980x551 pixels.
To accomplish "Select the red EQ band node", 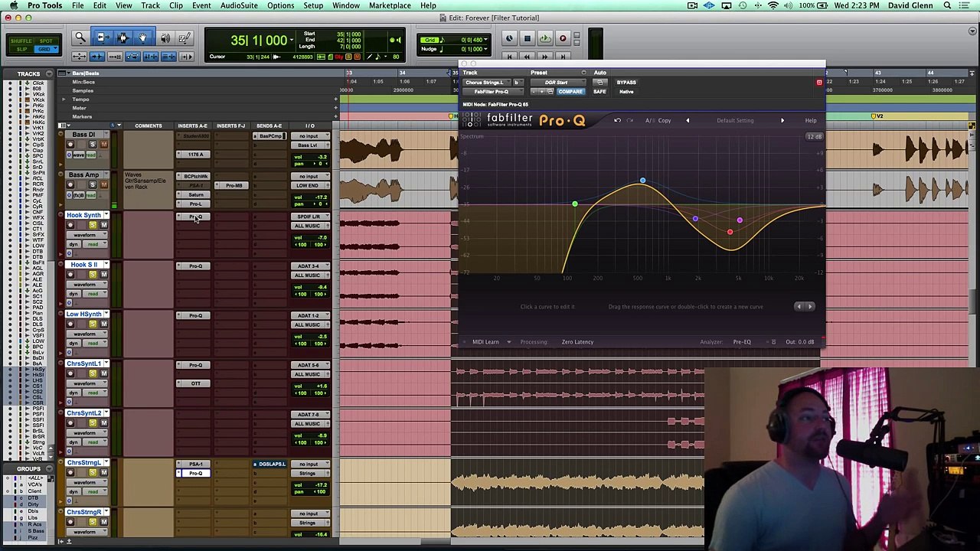I will click(x=729, y=232).
